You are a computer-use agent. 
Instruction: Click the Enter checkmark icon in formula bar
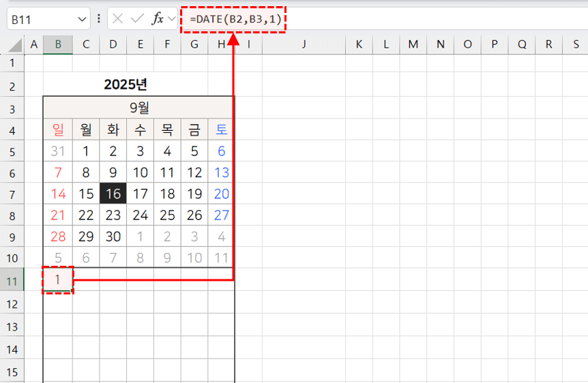click(138, 18)
